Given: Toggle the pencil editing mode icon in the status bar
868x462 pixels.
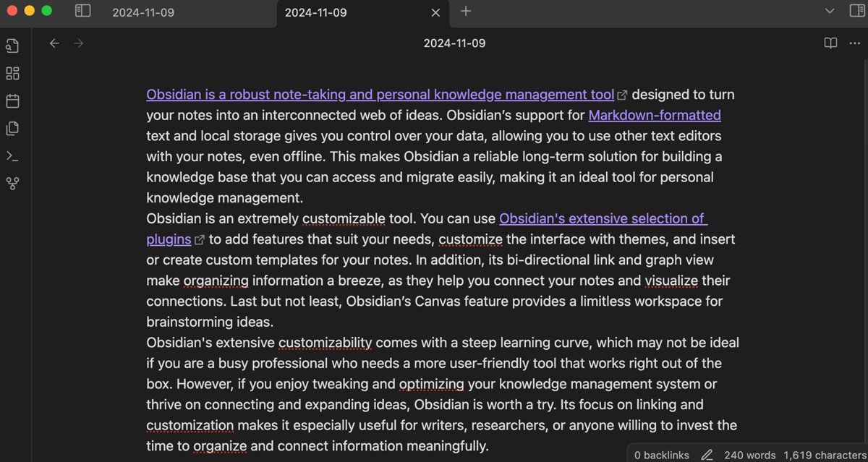Looking at the screenshot, I should (707, 455).
